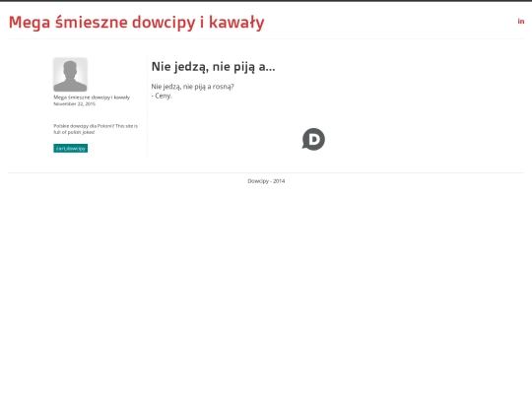The width and height of the screenshot is (532, 399).
Task: Click the author name under the avatar
Action: pyautogui.click(x=92, y=98)
